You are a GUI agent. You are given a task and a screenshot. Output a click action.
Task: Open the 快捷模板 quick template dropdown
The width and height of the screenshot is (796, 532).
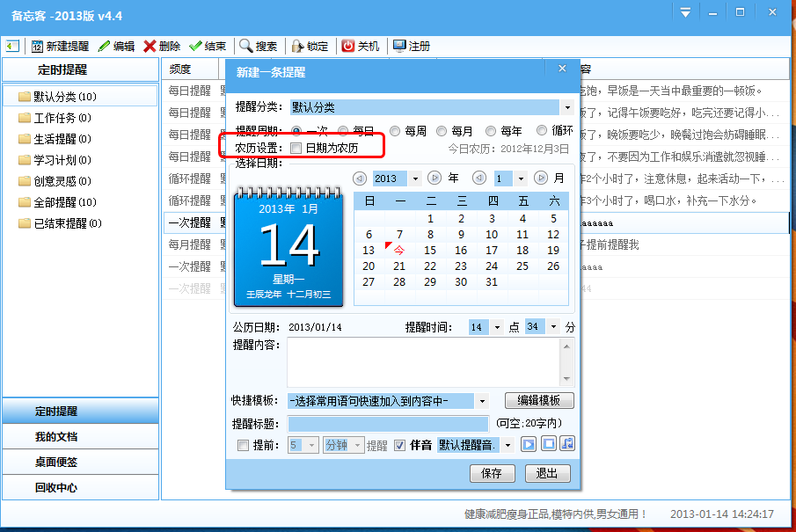[x=482, y=401]
